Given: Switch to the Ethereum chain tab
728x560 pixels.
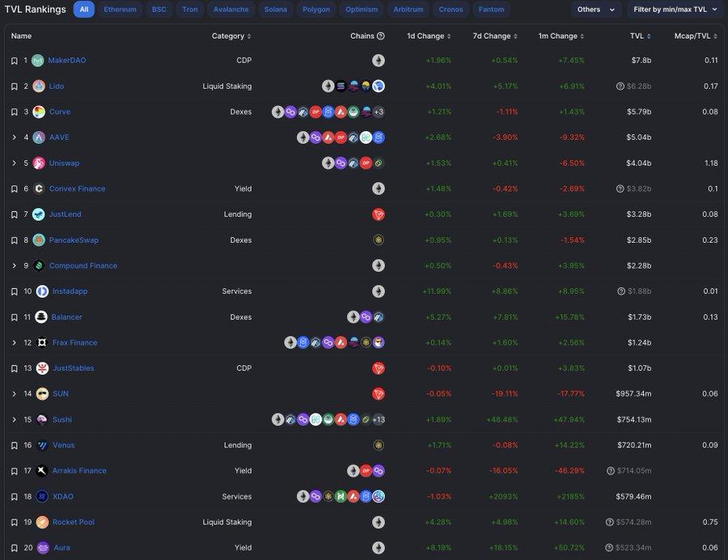Looking at the screenshot, I should (120, 10).
